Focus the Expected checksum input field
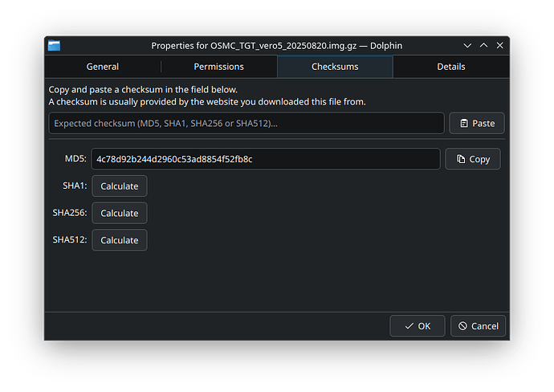554x392 pixels. pos(246,124)
